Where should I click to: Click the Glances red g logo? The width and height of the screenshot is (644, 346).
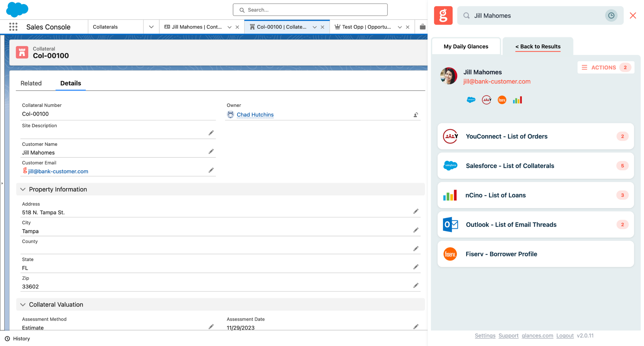(x=443, y=16)
